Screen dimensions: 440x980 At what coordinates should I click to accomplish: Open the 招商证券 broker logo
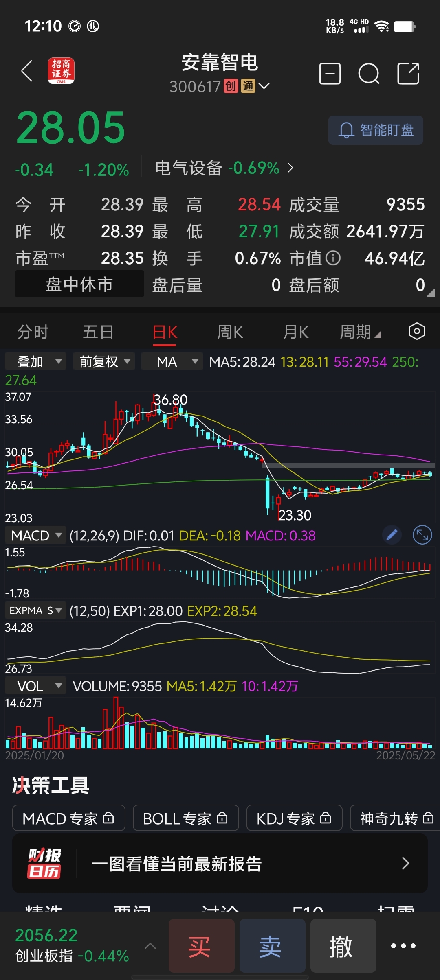(61, 71)
